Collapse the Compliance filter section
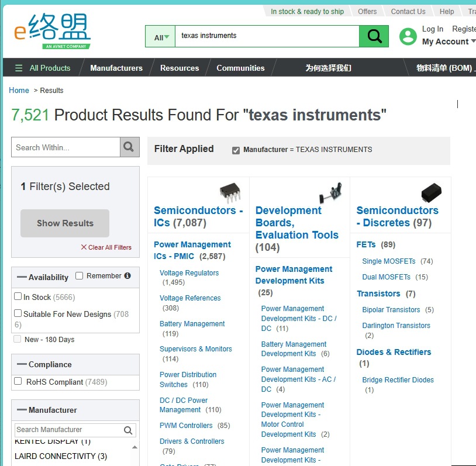 click(22, 364)
